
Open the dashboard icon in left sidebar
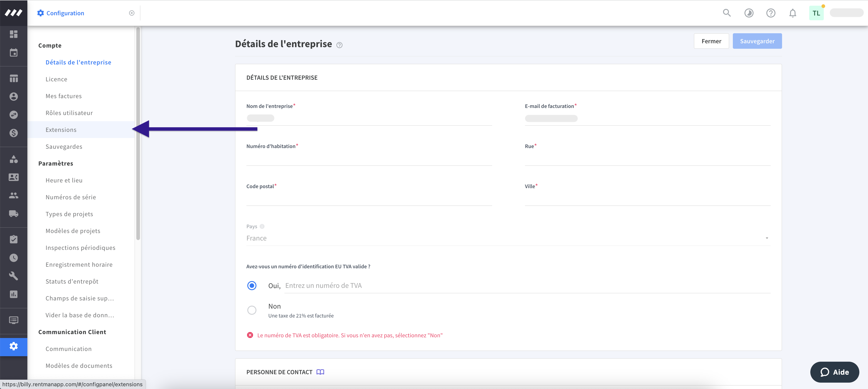pyautogui.click(x=13, y=34)
